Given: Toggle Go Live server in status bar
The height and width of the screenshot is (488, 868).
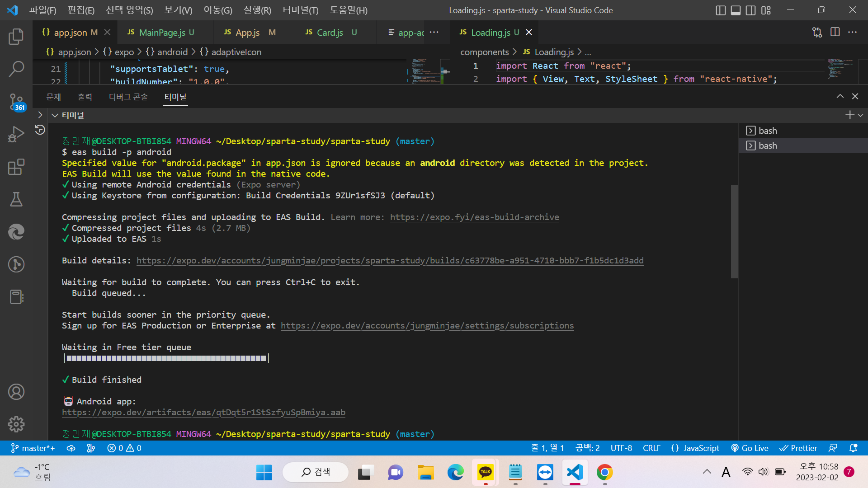Looking at the screenshot, I should point(750,448).
